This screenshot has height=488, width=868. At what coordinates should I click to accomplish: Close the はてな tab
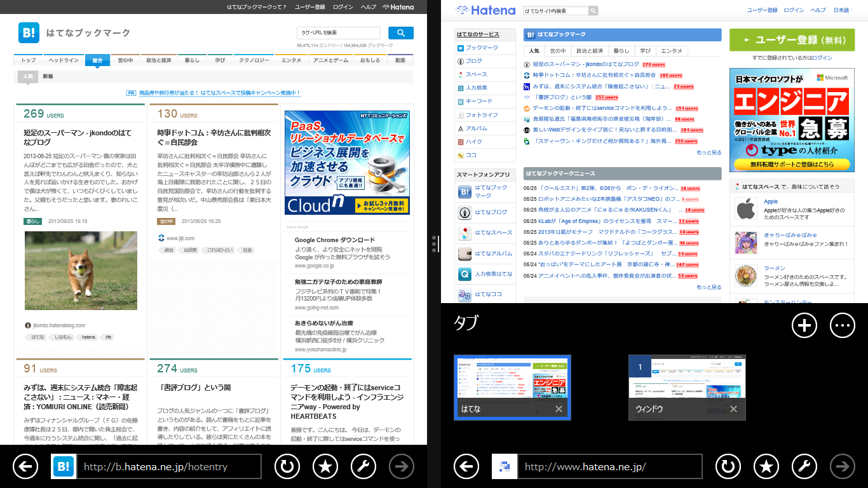pyautogui.click(x=559, y=409)
